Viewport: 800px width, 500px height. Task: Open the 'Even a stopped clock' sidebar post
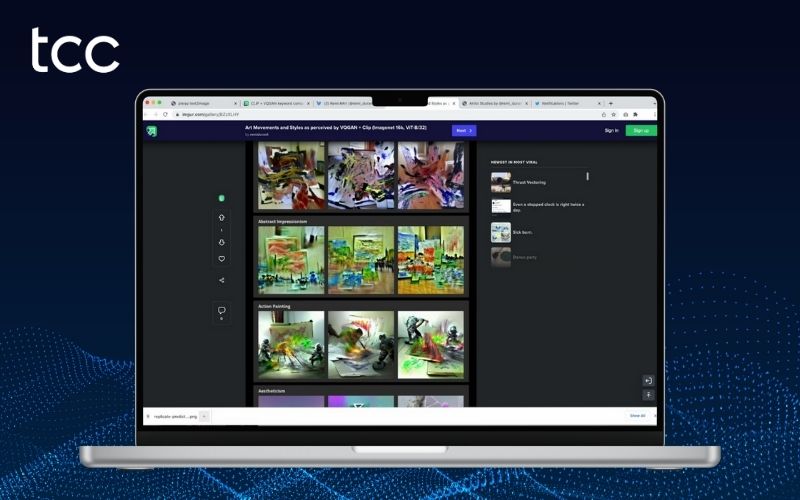[x=548, y=207]
